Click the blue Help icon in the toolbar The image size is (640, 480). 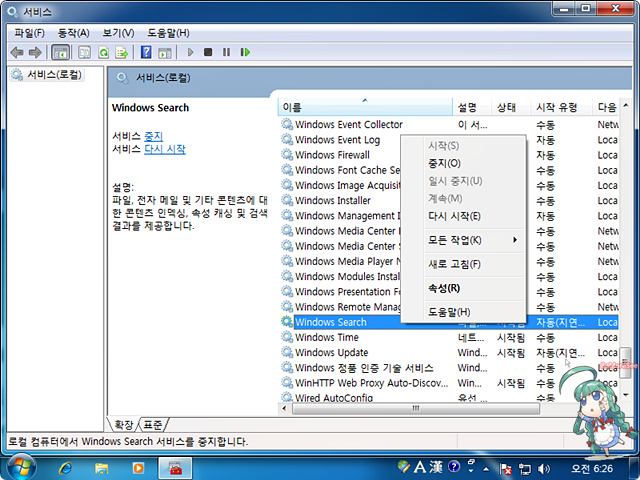(x=146, y=52)
